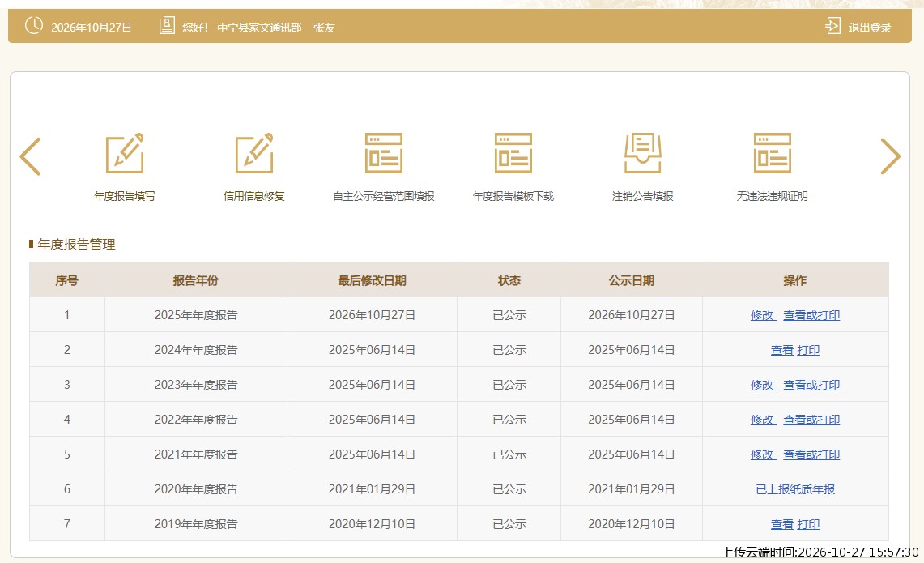The image size is (924, 563).
Task: Click the 年度报告管理 section heading
Action: click(77, 245)
